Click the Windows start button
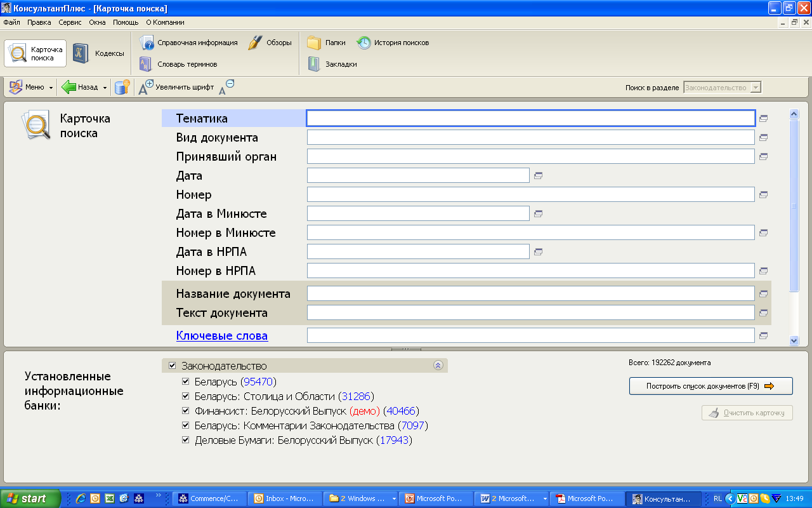Viewport: 812px width, 508px height. [x=30, y=498]
